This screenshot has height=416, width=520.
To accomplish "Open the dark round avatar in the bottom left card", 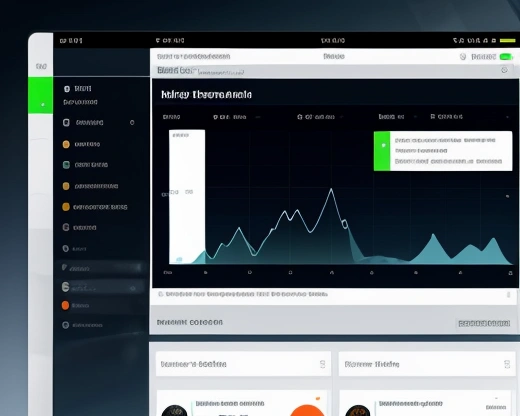I will [x=174, y=411].
